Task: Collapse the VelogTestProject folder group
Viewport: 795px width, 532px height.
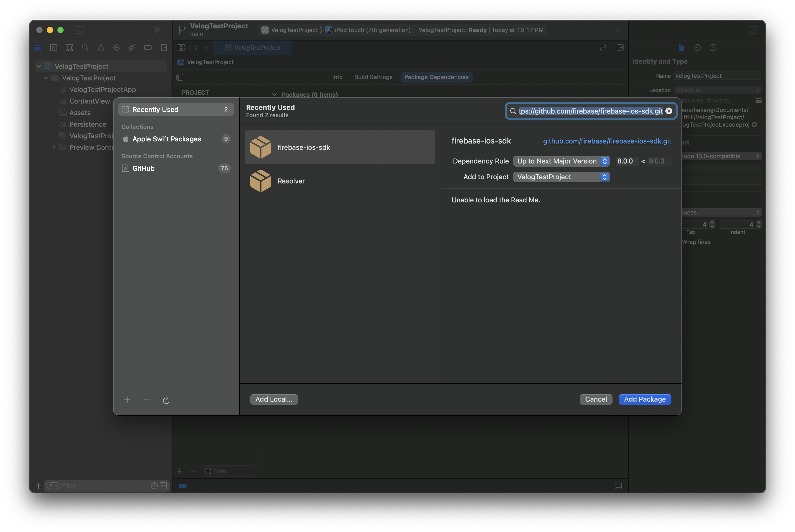Action: coord(46,78)
